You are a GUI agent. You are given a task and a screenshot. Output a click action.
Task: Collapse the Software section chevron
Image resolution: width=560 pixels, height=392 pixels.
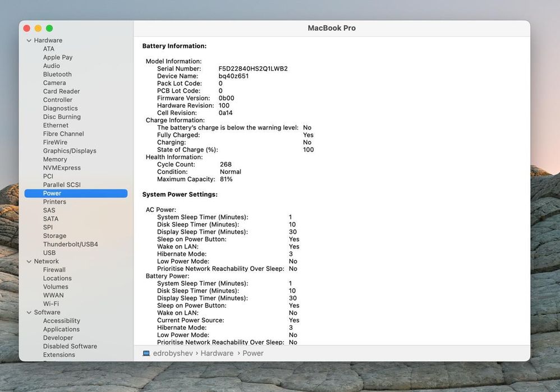tap(29, 312)
